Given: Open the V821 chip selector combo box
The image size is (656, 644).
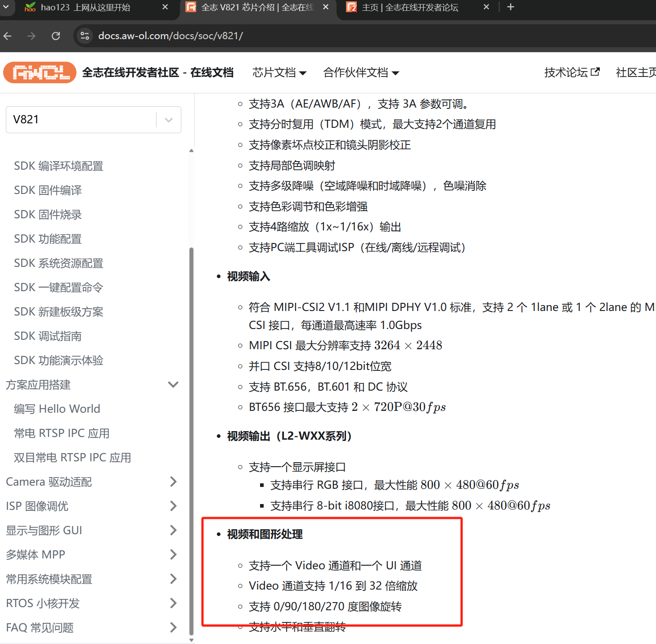Looking at the screenshot, I should click(94, 120).
